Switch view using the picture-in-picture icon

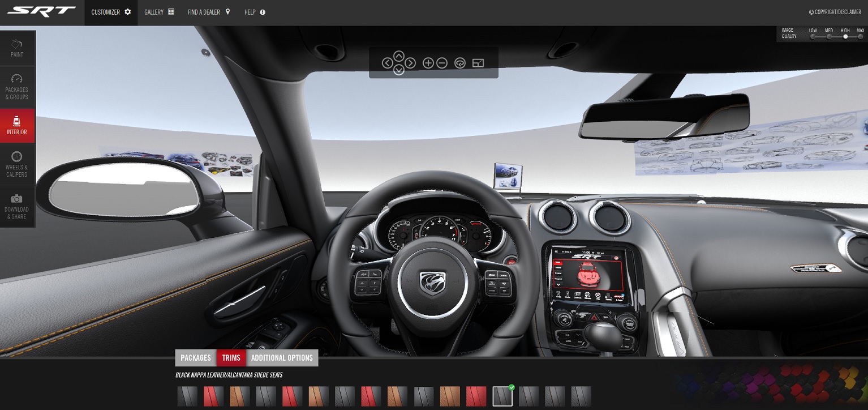coord(478,63)
